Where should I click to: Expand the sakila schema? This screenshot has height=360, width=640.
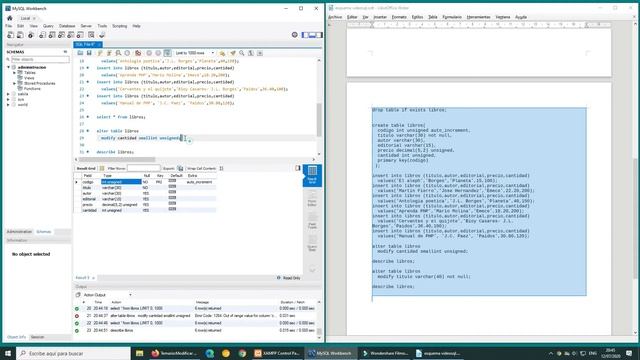click(x=8, y=94)
